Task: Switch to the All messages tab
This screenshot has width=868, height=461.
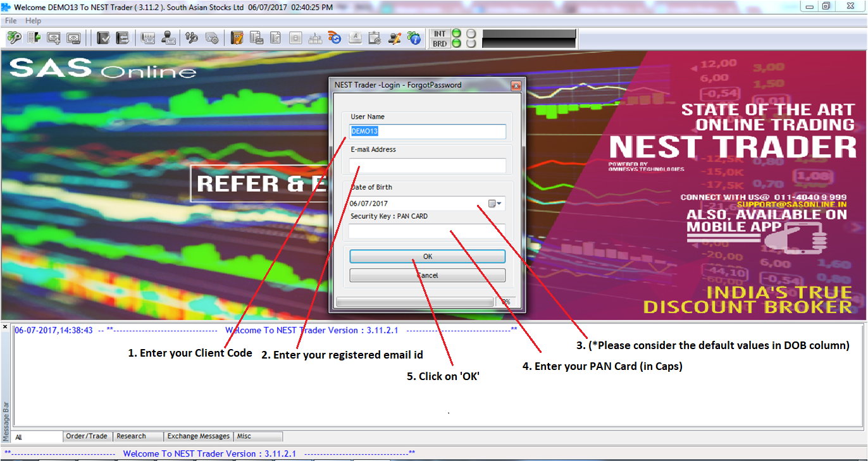Action: 37,437
